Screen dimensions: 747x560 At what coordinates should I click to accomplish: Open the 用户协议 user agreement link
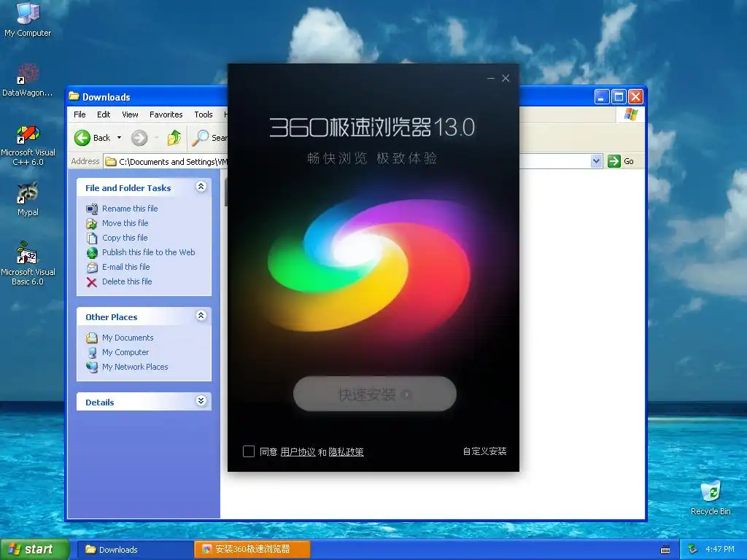click(298, 452)
